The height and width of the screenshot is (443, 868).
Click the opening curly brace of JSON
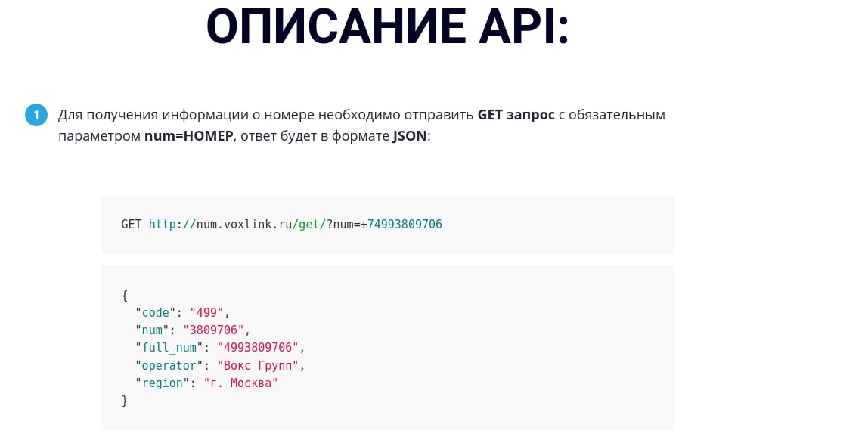125,295
